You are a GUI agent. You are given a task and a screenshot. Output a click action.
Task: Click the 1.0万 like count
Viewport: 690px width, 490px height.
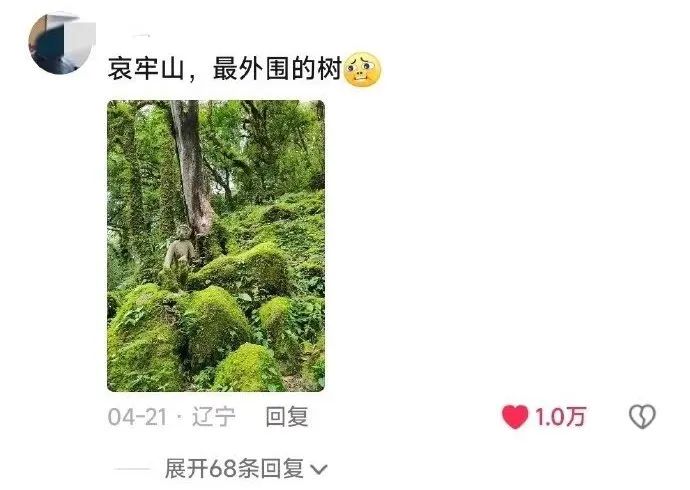560,417
